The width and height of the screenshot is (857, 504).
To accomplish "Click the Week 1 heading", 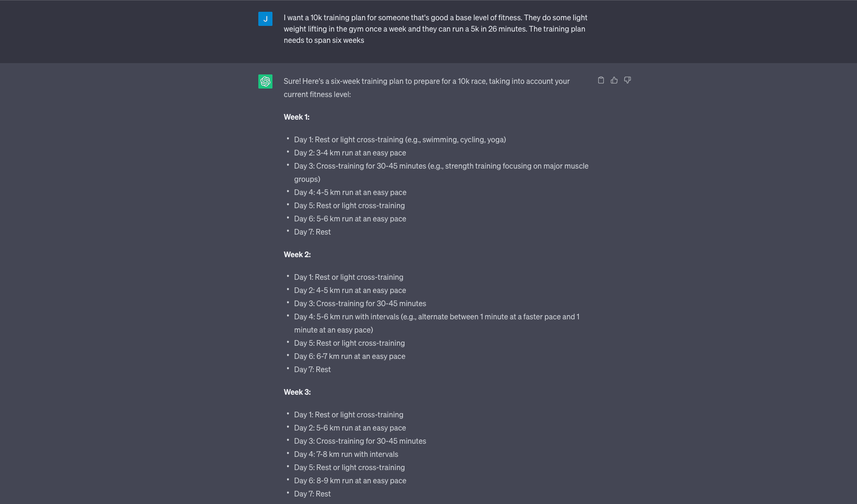I will [x=297, y=117].
